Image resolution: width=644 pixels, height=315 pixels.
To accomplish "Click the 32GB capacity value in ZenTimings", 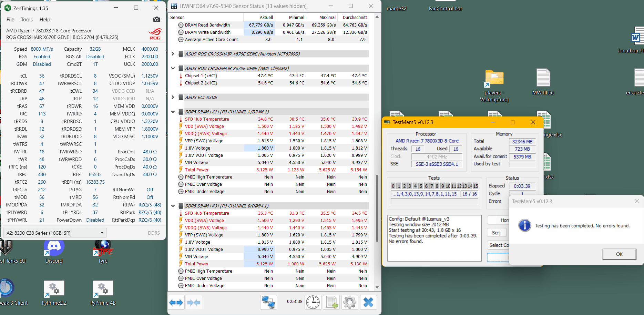I will click(x=95, y=49).
